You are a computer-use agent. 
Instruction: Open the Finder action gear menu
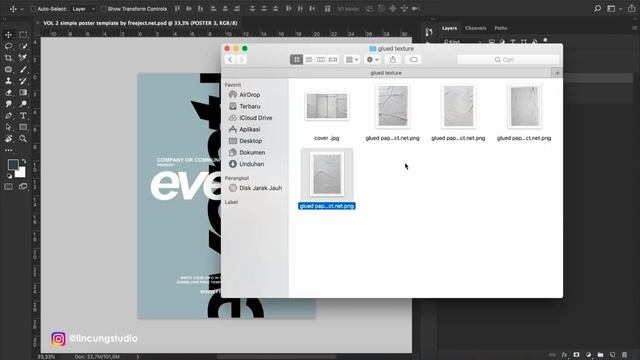pos(372,60)
